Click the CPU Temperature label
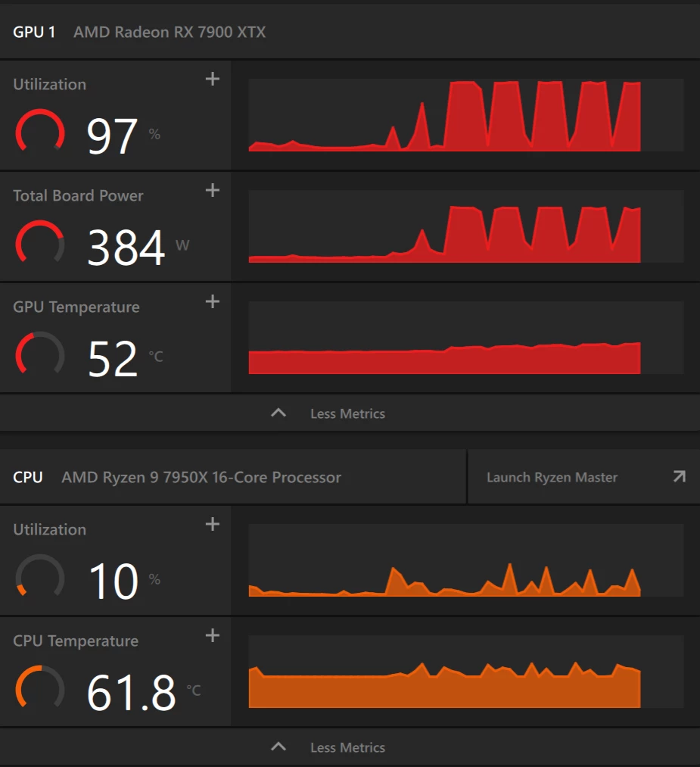Screen dimensions: 700x767 tap(76, 641)
